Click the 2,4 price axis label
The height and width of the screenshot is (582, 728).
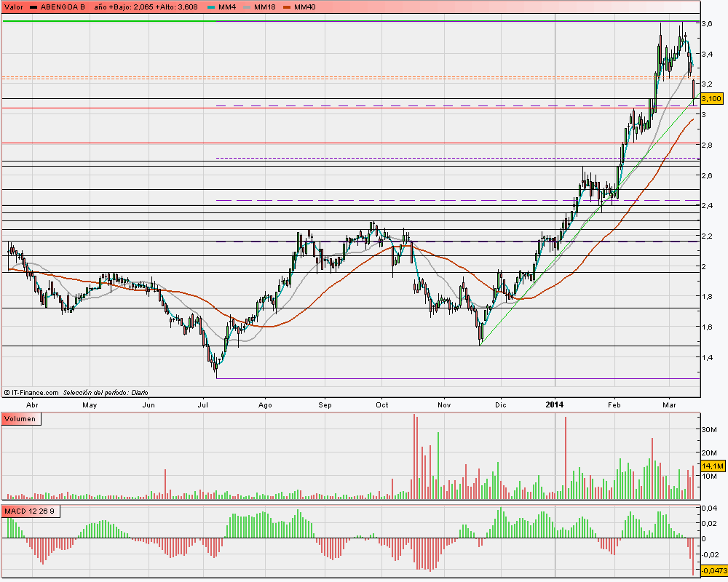[x=708, y=206]
